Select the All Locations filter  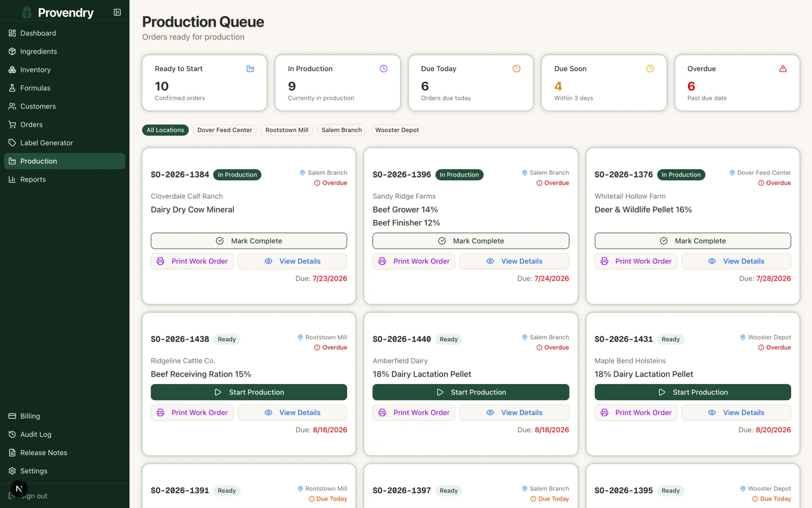point(165,130)
